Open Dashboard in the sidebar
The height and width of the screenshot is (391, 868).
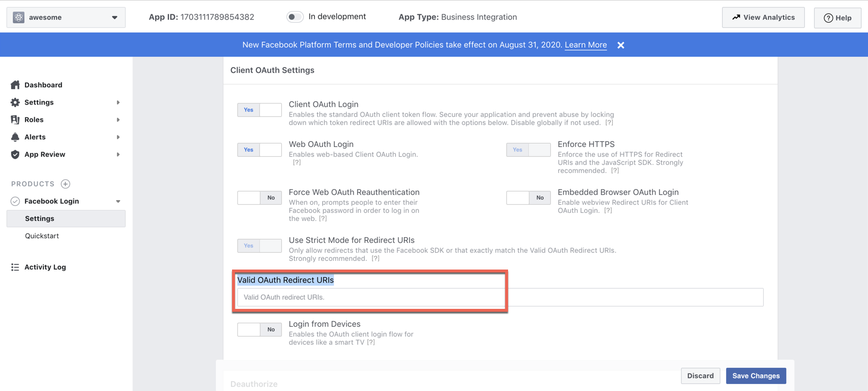click(43, 85)
